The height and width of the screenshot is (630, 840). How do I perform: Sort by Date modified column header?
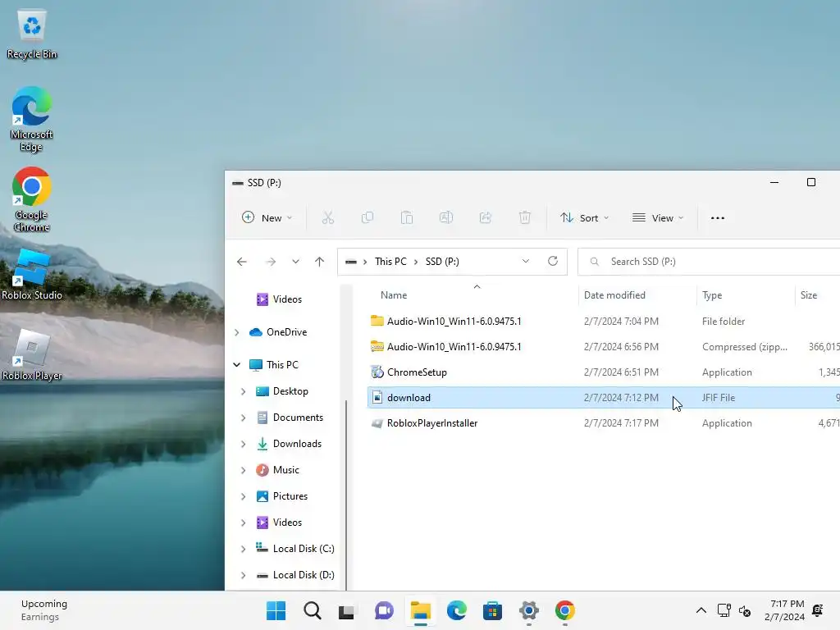[614, 295]
